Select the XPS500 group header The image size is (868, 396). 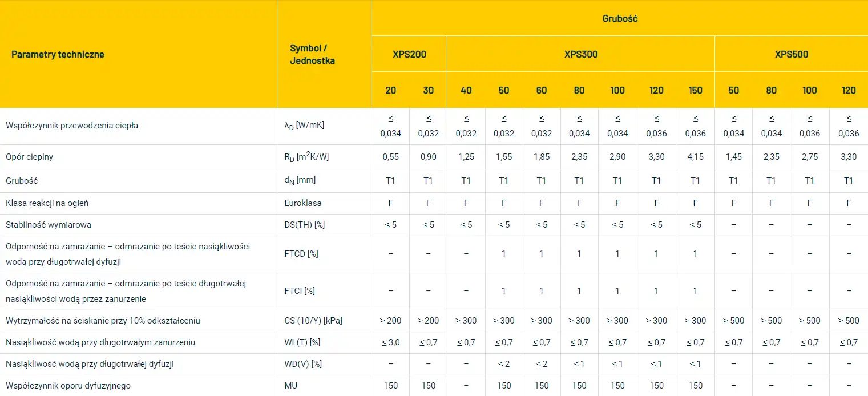click(791, 55)
